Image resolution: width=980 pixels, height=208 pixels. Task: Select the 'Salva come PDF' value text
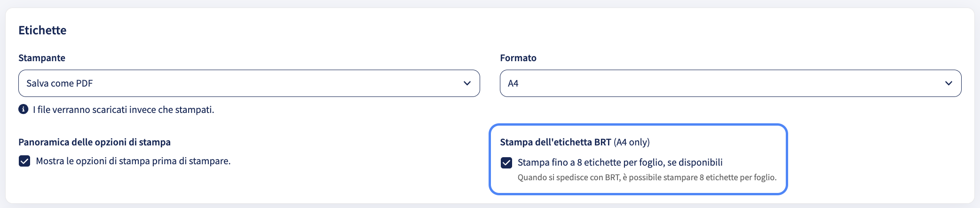point(60,83)
